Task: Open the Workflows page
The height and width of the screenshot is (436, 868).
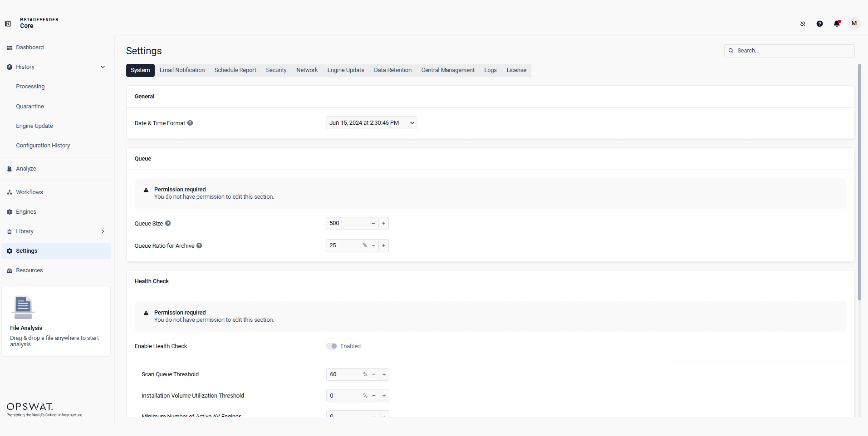Action: pos(29,192)
